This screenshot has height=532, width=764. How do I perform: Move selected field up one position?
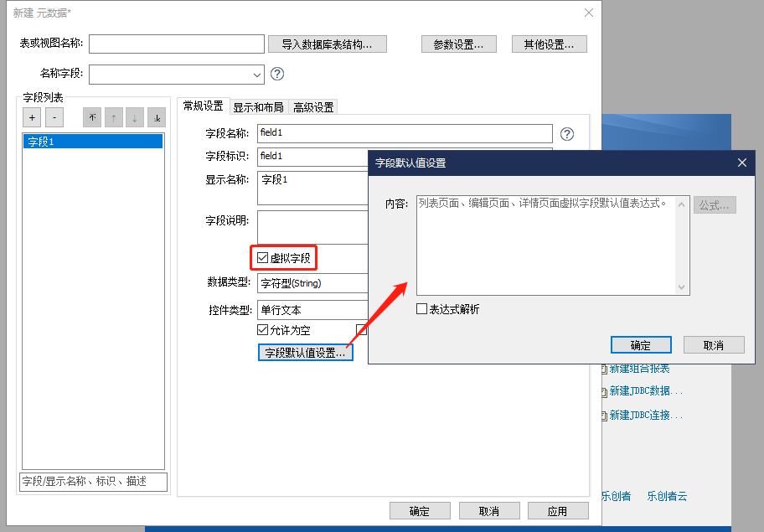click(x=113, y=118)
